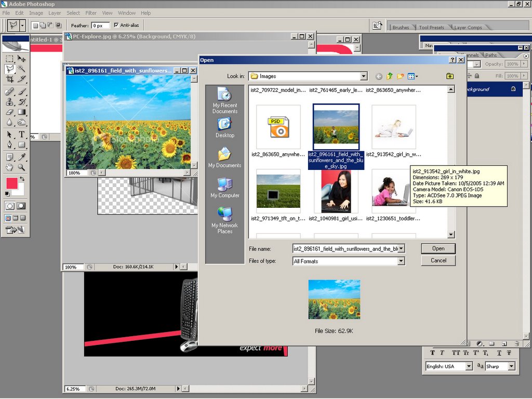Click the foreground color swatch
The image size is (532, 399).
pyautogui.click(x=12, y=183)
